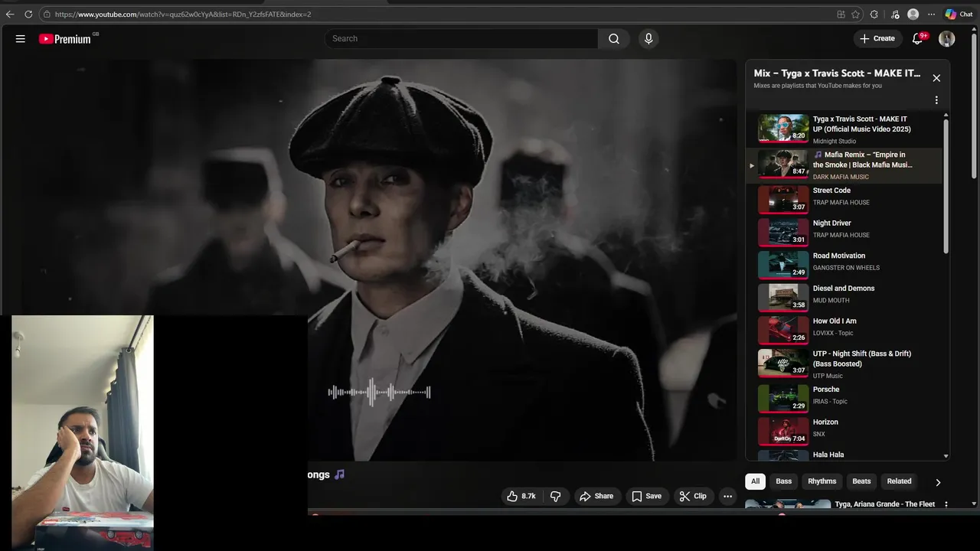Open Copilot Chat sidebar

click(959, 14)
